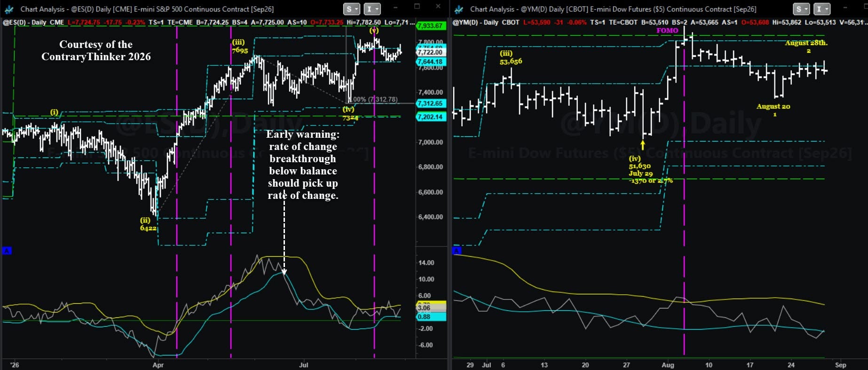868x370 pixels.
Task: Minimize the ES chart window
Action: click(x=396, y=6)
